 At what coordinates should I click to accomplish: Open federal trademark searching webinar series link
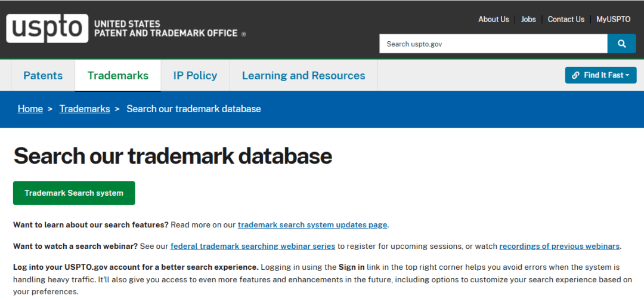coord(253,246)
